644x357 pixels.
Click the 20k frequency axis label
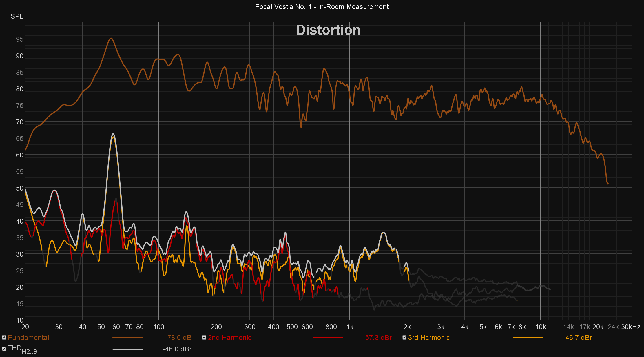(x=598, y=327)
